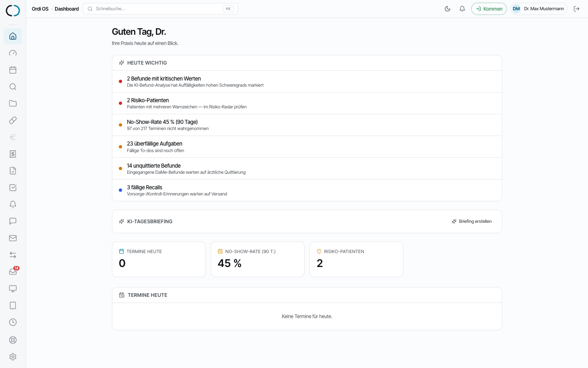
Task: Click the Ordi OS circular logo
Action: coord(13,11)
